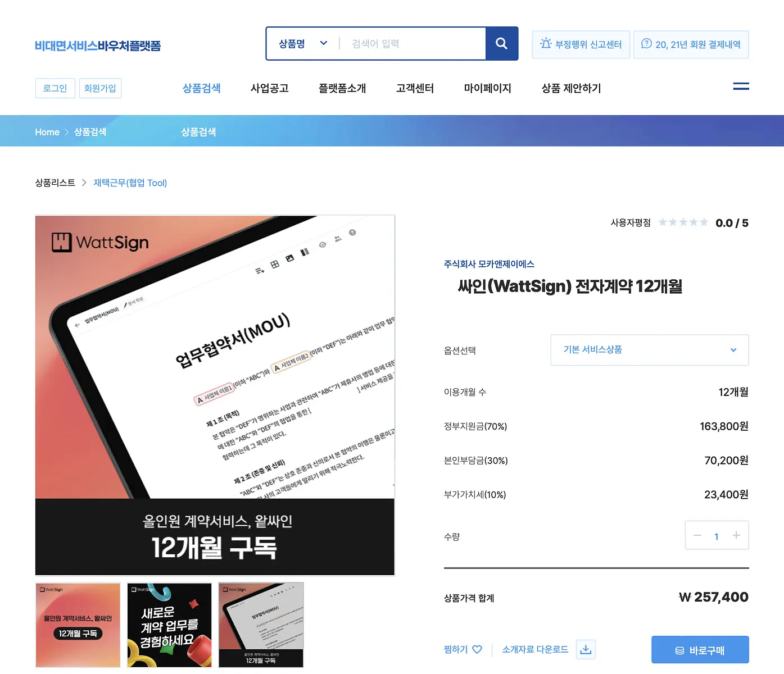Click the heart icon next to 찜하기
The height and width of the screenshot is (674, 784).
pyautogui.click(x=477, y=649)
